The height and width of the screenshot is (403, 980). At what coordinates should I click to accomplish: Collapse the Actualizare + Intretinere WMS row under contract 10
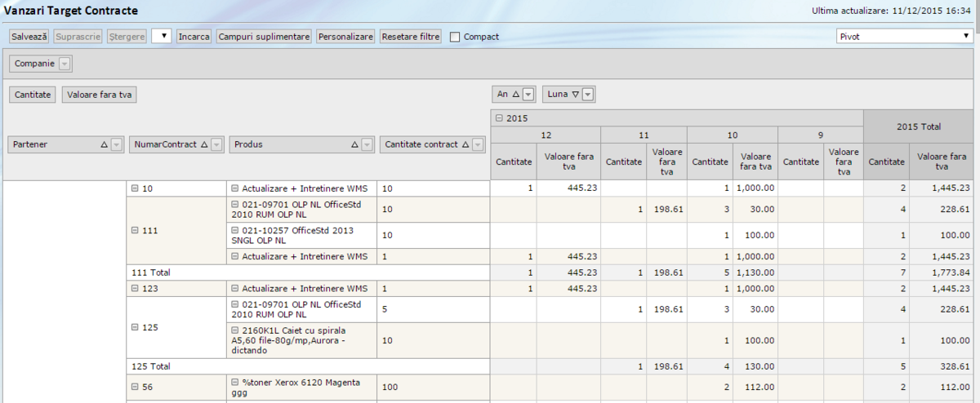click(x=234, y=188)
